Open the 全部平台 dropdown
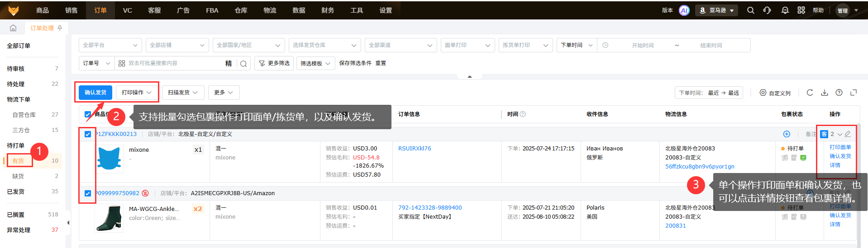The height and width of the screenshot is (248, 868). (x=110, y=45)
